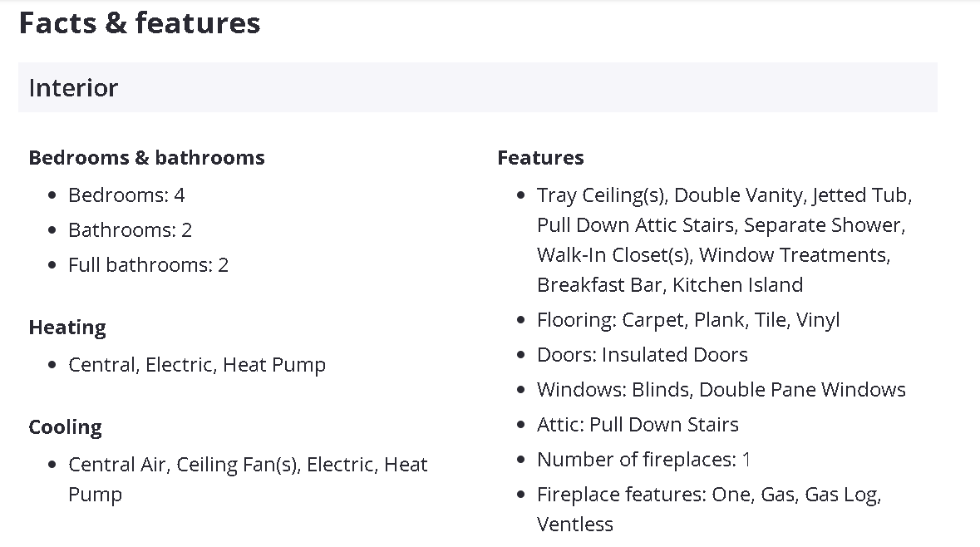Select the "Number of fireplaces: 1" line
980x547 pixels.
coord(643,460)
